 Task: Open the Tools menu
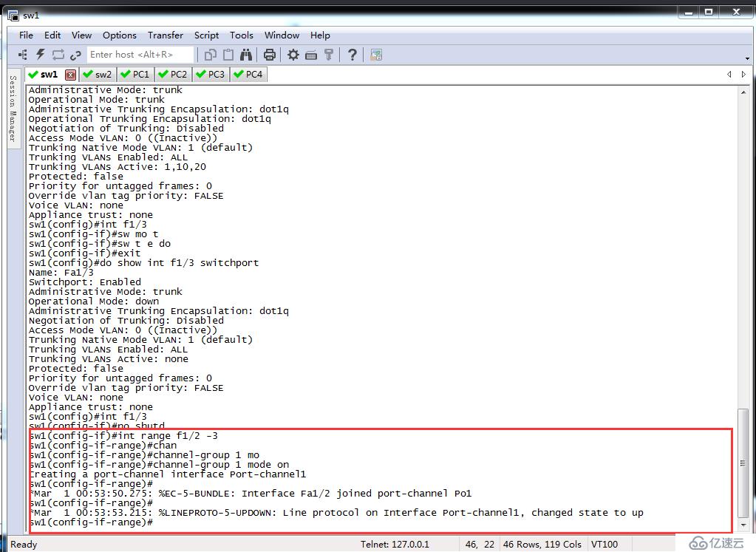pos(241,35)
